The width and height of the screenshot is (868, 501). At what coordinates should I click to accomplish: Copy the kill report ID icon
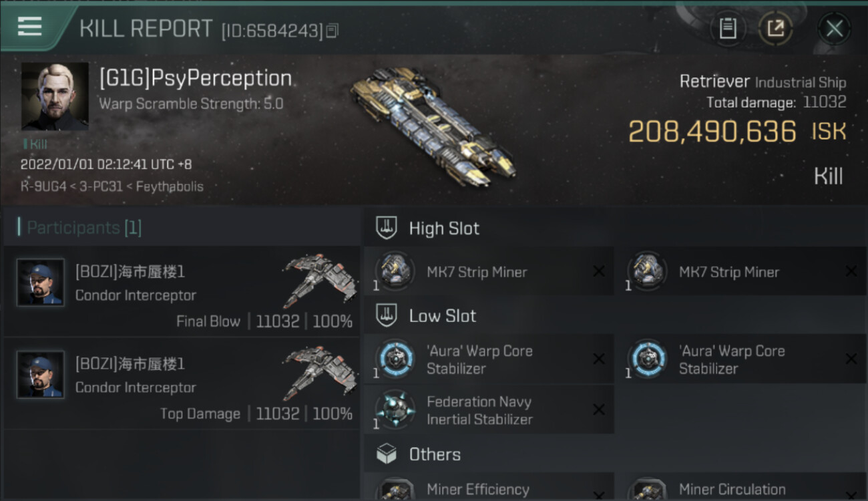click(333, 30)
